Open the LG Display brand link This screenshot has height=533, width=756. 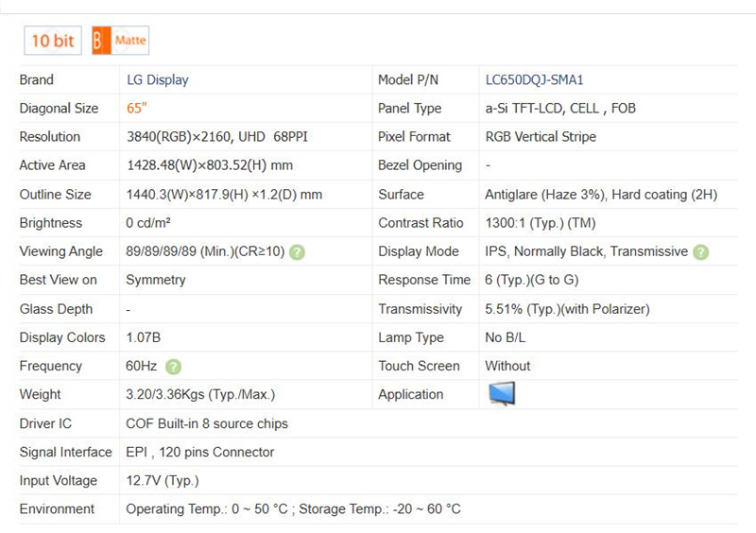pos(158,79)
